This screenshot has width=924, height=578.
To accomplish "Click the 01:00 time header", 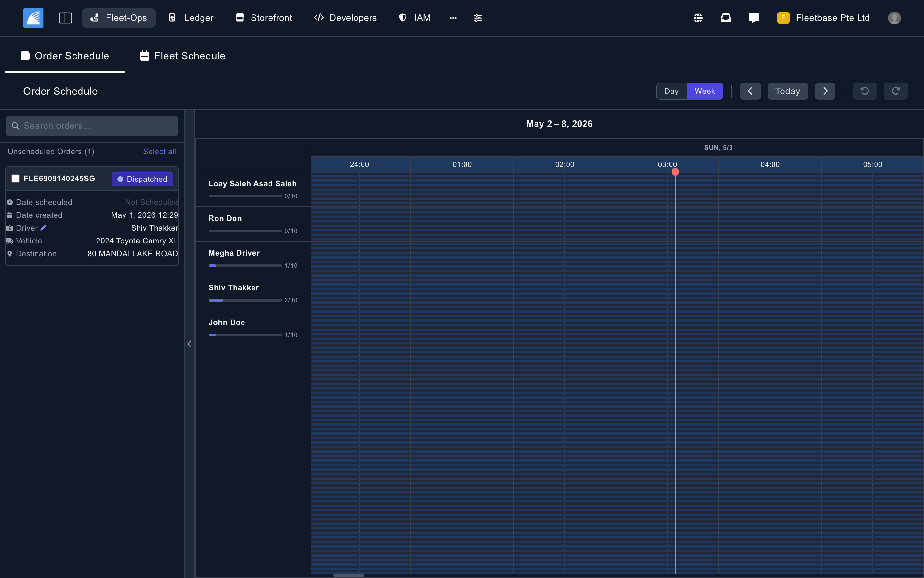I will pyautogui.click(x=462, y=164).
